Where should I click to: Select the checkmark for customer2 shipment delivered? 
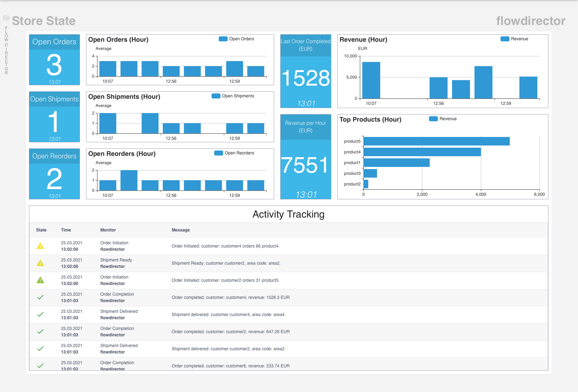click(40, 349)
